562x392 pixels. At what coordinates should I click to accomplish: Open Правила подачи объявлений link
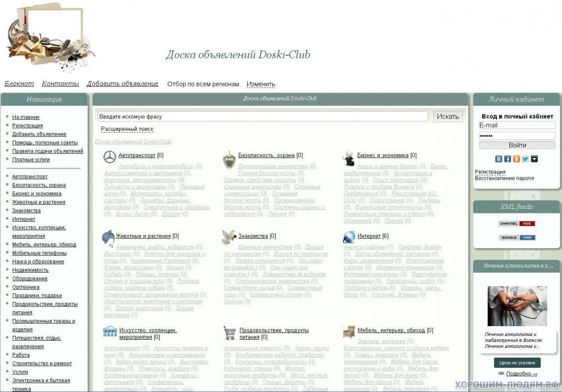pos(47,151)
